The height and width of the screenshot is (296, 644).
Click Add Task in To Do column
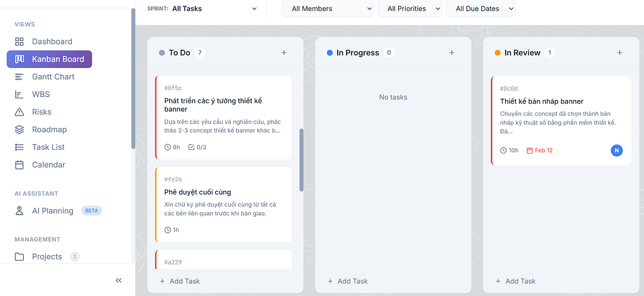pos(180,281)
